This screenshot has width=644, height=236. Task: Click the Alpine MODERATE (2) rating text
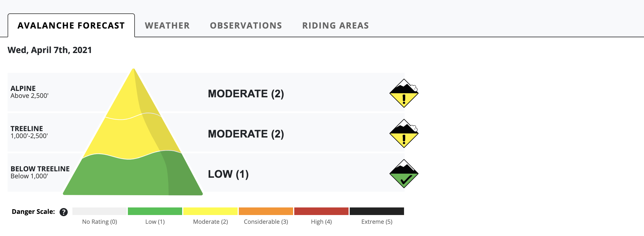tap(246, 94)
